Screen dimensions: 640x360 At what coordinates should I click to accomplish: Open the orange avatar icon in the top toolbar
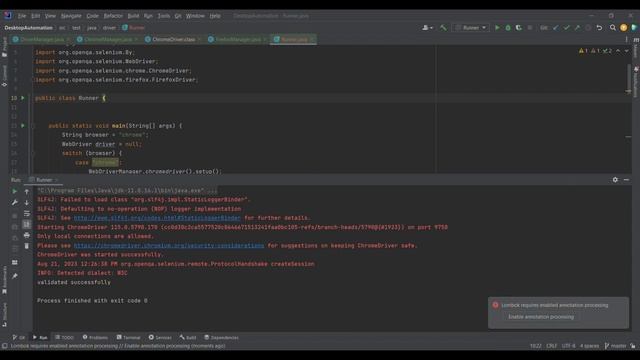pos(623,28)
